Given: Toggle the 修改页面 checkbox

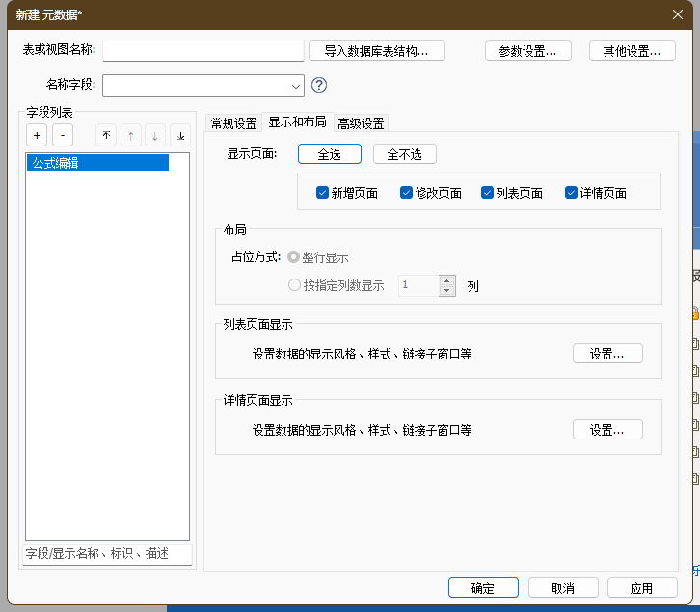Looking at the screenshot, I should (406, 193).
